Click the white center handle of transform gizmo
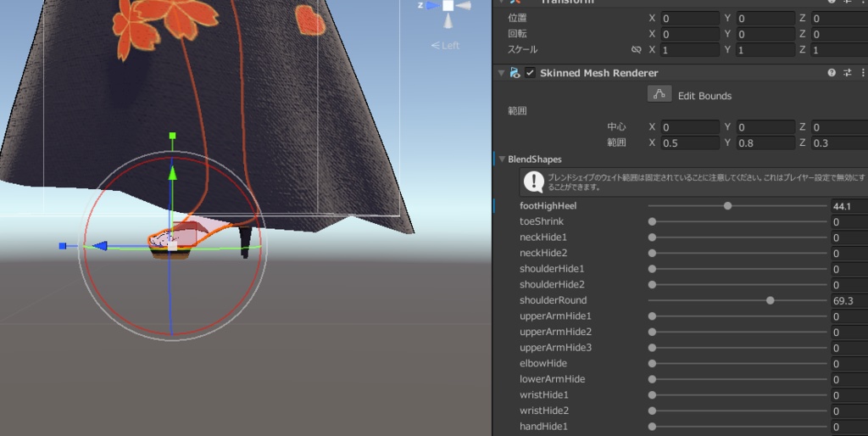The width and height of the screenshot is (868, 436). pos(172,245)
